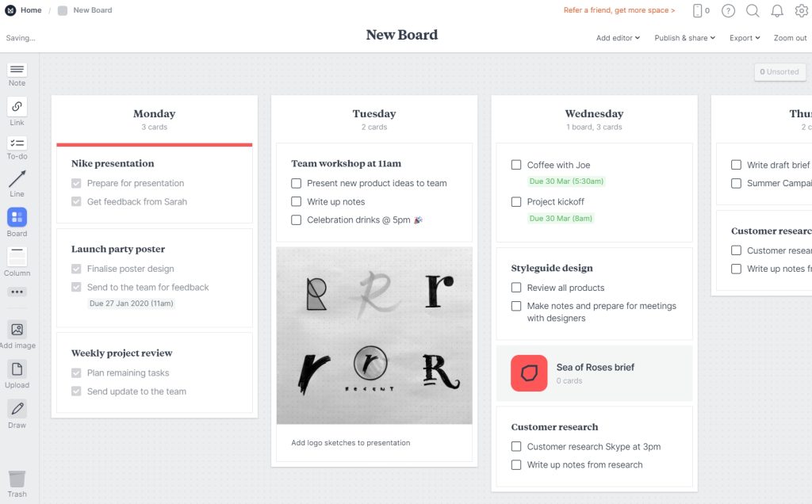Select the Note tool in sidebar

click(x=17, y=74)
